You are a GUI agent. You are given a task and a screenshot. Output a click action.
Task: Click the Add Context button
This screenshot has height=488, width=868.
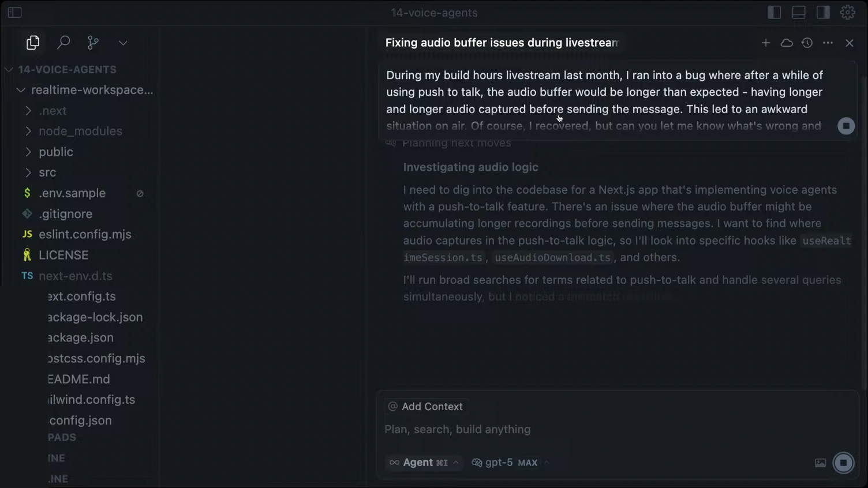[425, 407]
